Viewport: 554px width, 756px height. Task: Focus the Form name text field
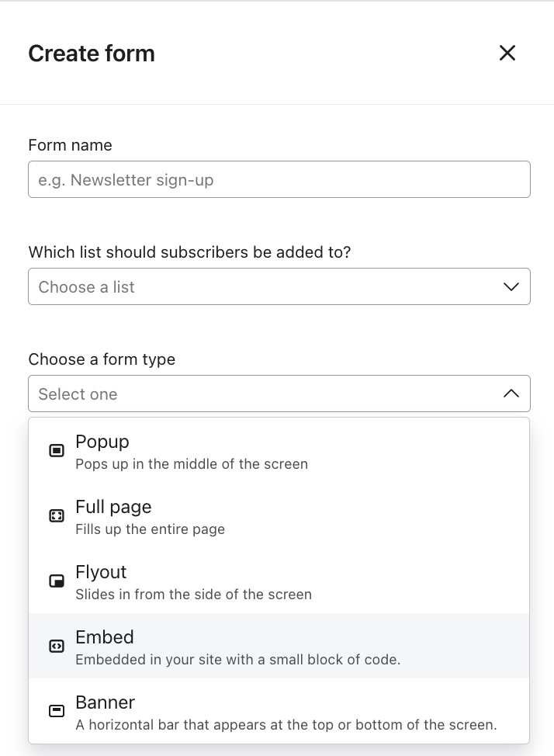tap(279, 180)
